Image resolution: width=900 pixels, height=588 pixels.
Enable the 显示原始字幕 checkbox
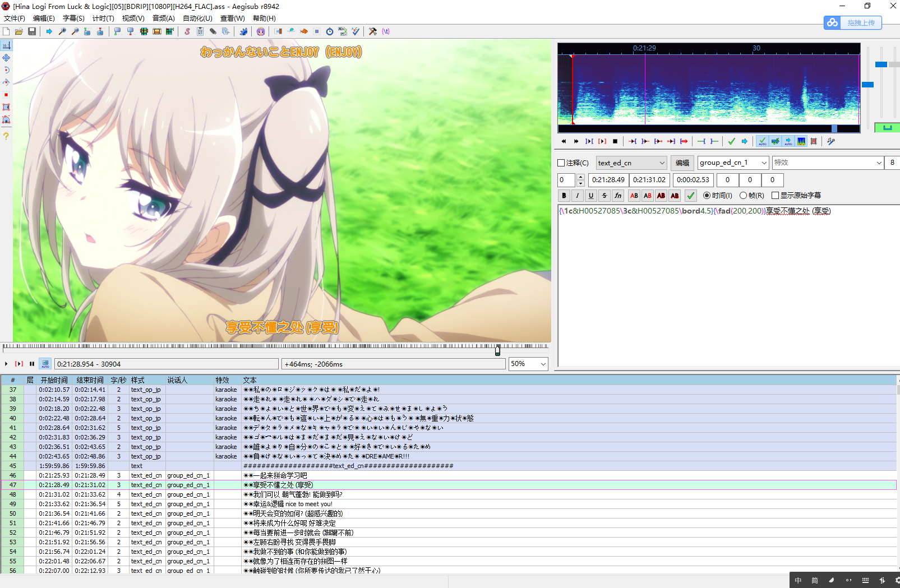775,196
